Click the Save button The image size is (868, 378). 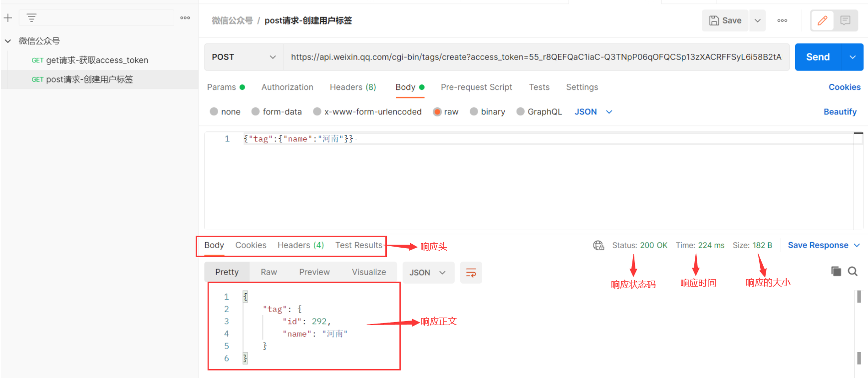coord(725,20)
